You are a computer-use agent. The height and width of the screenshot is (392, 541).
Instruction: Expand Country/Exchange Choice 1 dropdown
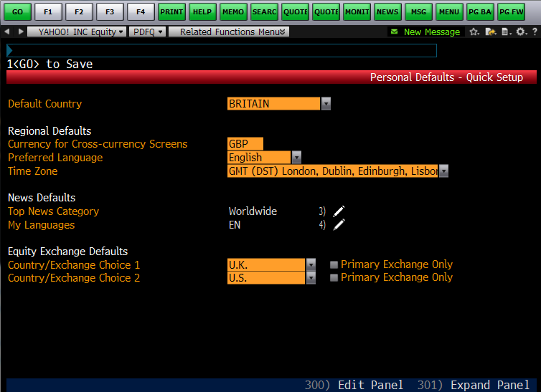point(311,264)
